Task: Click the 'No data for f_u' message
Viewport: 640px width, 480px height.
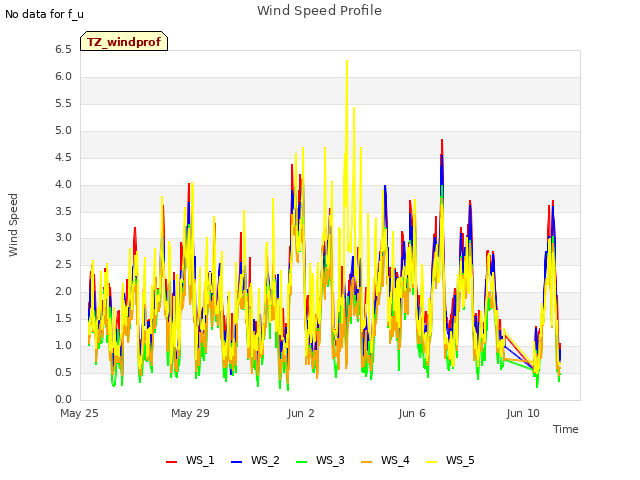Action: (x=44, y=14)
